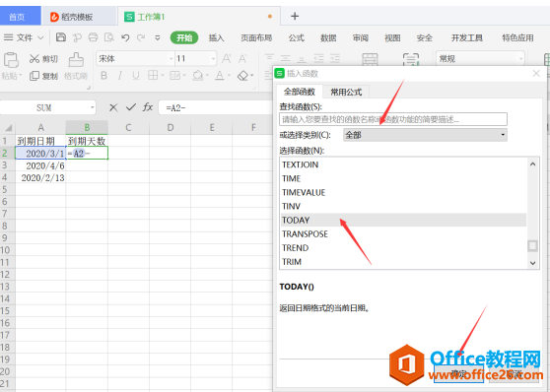This screenshot has width=550, height=392.
Task: Click the Copy icon
Action: [34, 76]
